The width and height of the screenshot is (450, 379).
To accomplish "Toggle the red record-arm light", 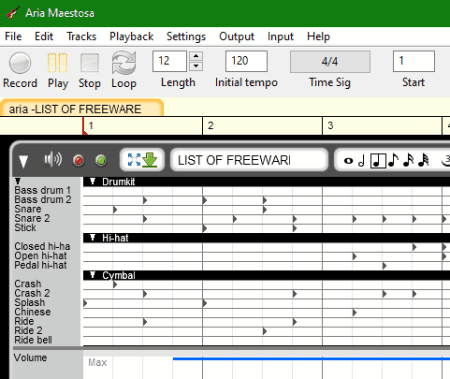I will (78, 161).
